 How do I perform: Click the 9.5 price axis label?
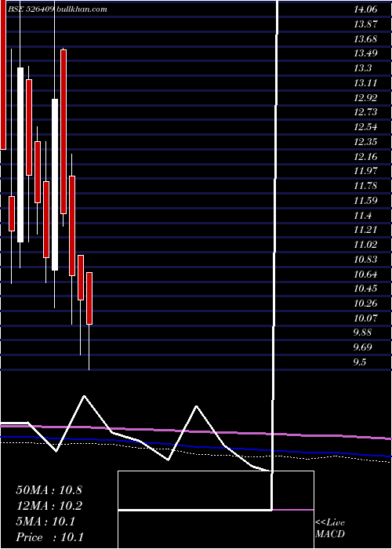[360, 362]
